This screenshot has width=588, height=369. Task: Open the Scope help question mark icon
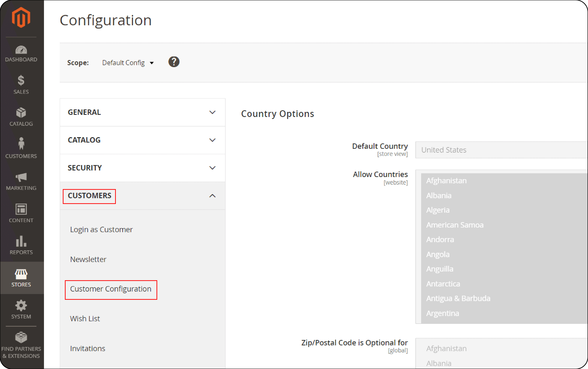pos(174,62)
